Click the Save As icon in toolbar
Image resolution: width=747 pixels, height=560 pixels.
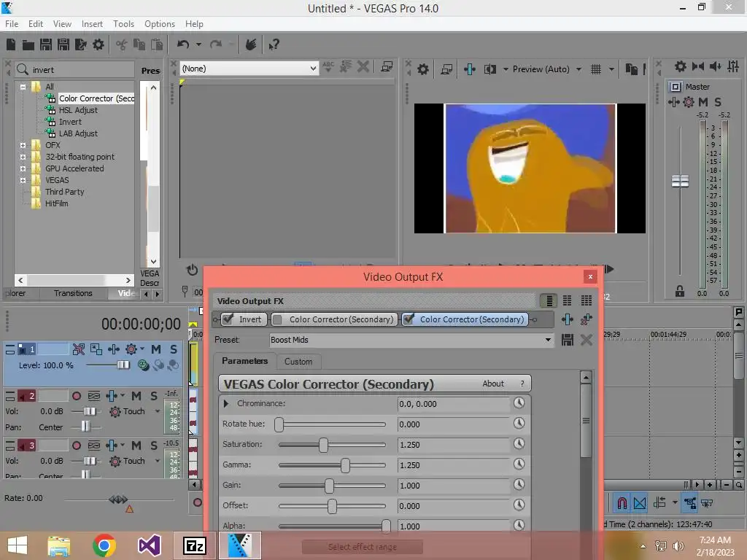point(63,44)
